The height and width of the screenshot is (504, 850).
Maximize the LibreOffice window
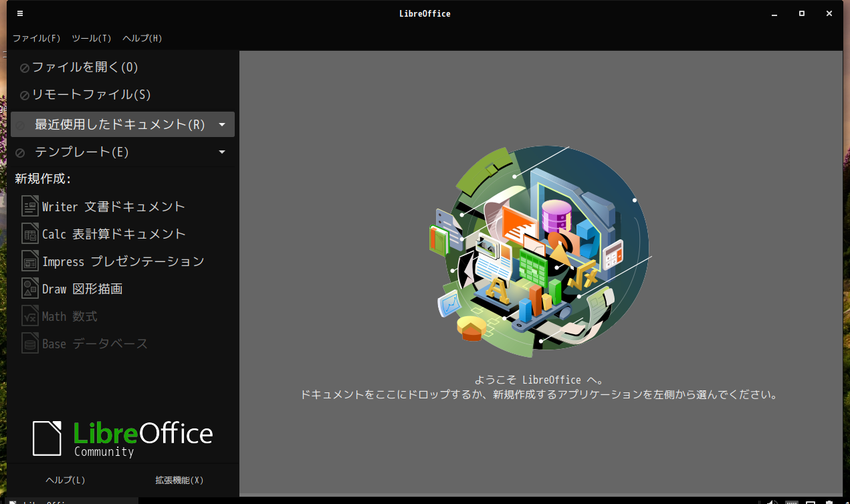pyautogui.click(x=802, y=13)
